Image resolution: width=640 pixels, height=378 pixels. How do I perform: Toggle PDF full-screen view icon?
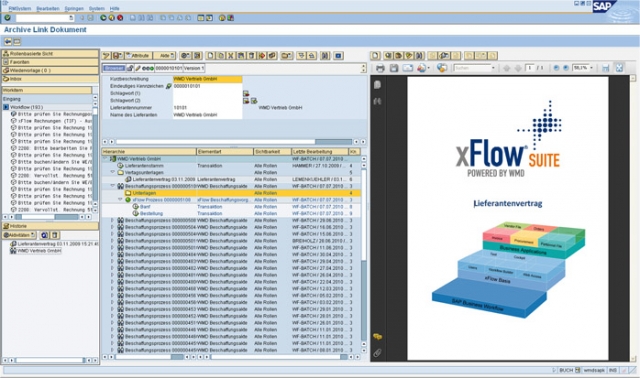point(619,68)
